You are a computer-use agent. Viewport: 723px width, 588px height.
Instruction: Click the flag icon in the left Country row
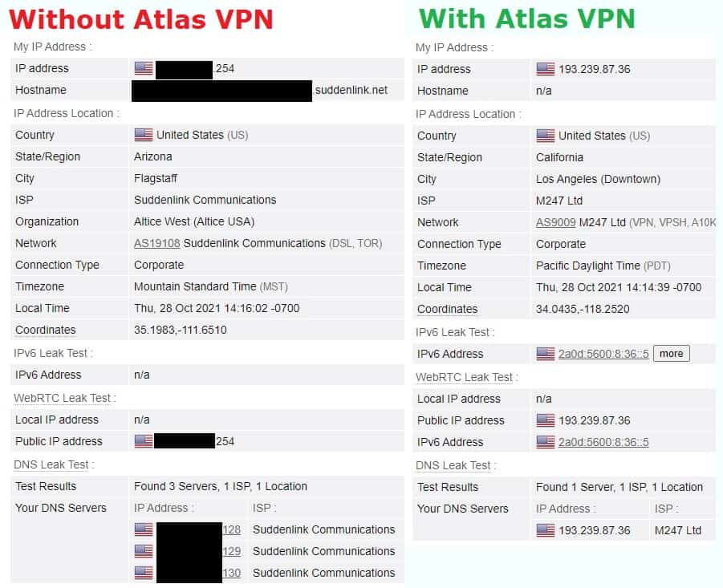click(x=144, y=135)
